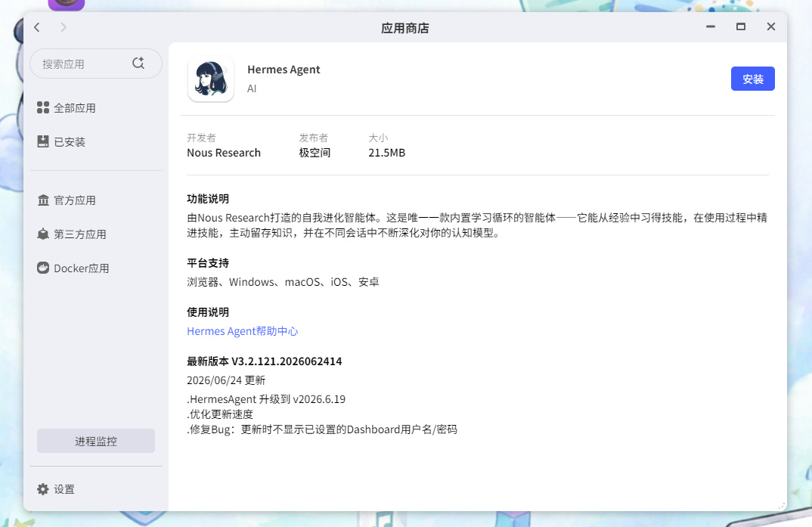Click the search refresh icon in search box
Image resolution: width=812 pixels, height=527 pixels.
(x=138, y=64)
